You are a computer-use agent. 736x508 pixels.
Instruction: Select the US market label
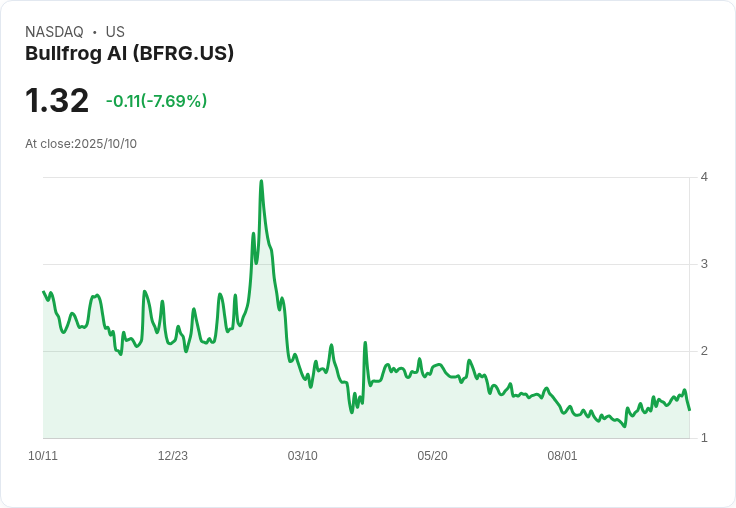[115, 32]
